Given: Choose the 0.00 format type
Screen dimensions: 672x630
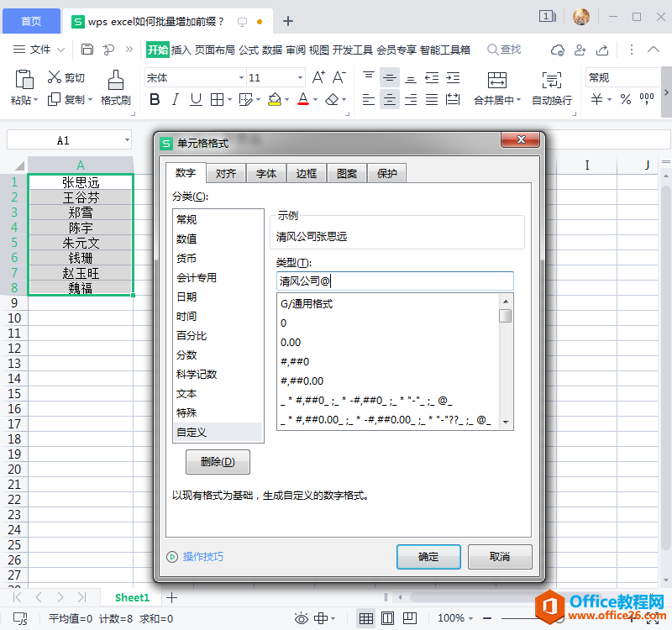Looking at the screenshot, I should click(x=291, y=343).
